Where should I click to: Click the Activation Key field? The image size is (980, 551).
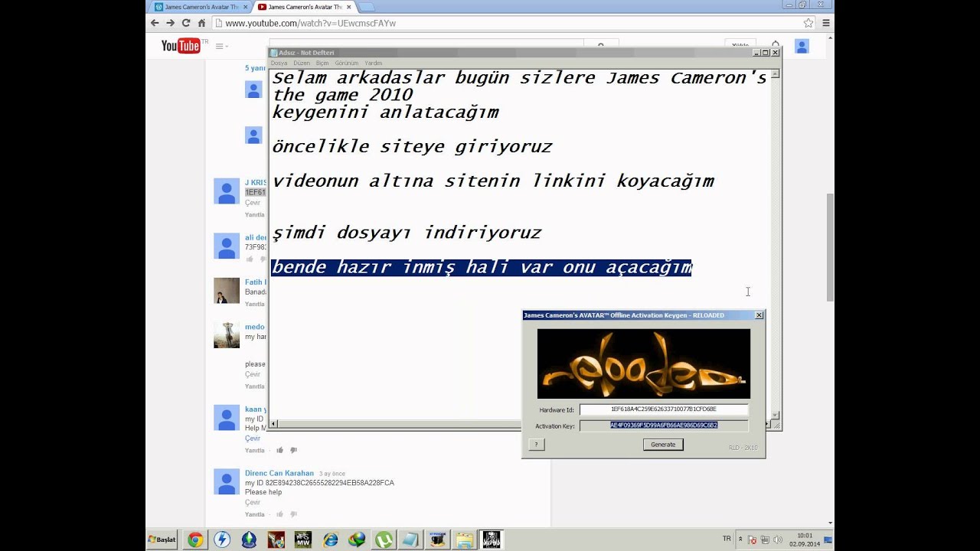click(x=664, y=425)
